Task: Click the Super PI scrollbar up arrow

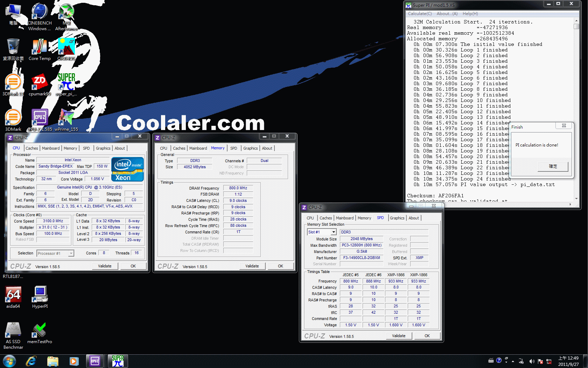Action: coord(576,21)
